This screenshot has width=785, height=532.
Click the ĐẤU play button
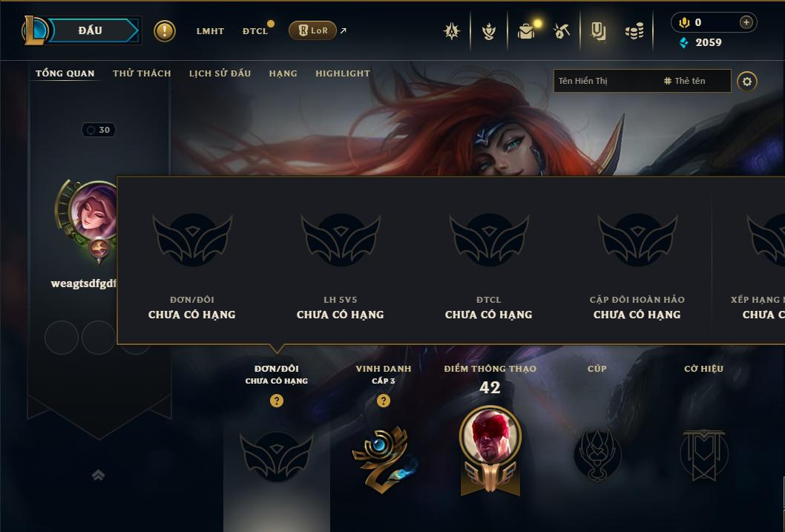click(x=91, y=30)
